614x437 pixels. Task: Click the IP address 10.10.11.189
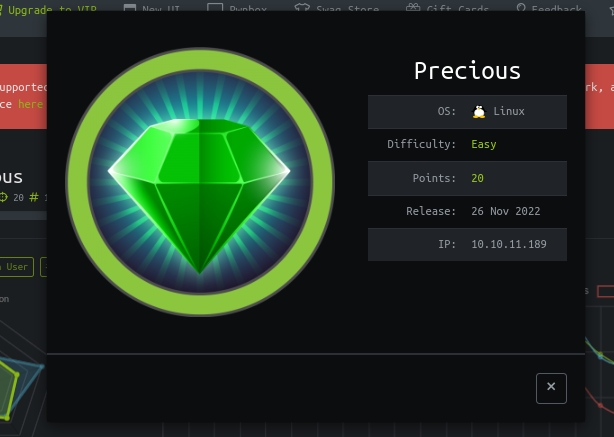508,244
